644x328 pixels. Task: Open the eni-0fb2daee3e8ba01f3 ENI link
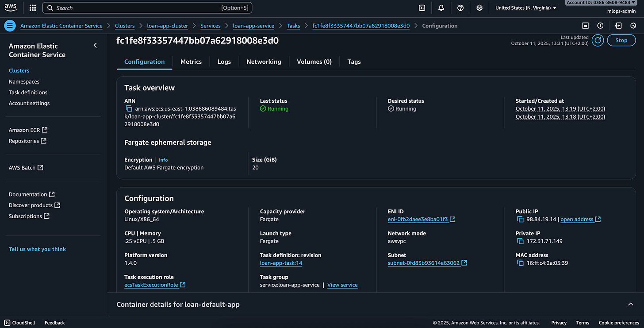(422, 219)
